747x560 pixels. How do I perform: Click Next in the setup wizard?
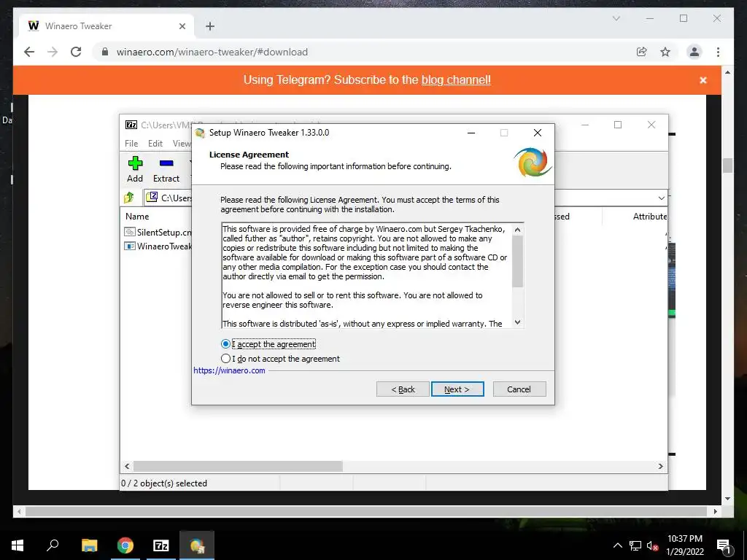(457, 389)
